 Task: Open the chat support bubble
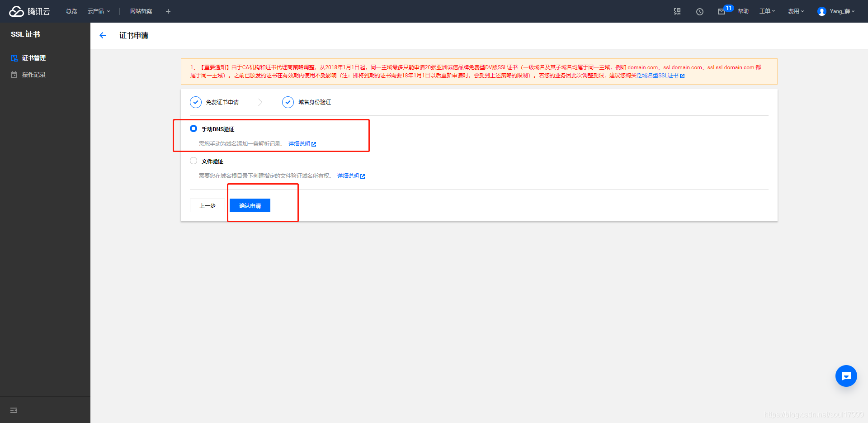pyautogui.click(x=846, y=376)
